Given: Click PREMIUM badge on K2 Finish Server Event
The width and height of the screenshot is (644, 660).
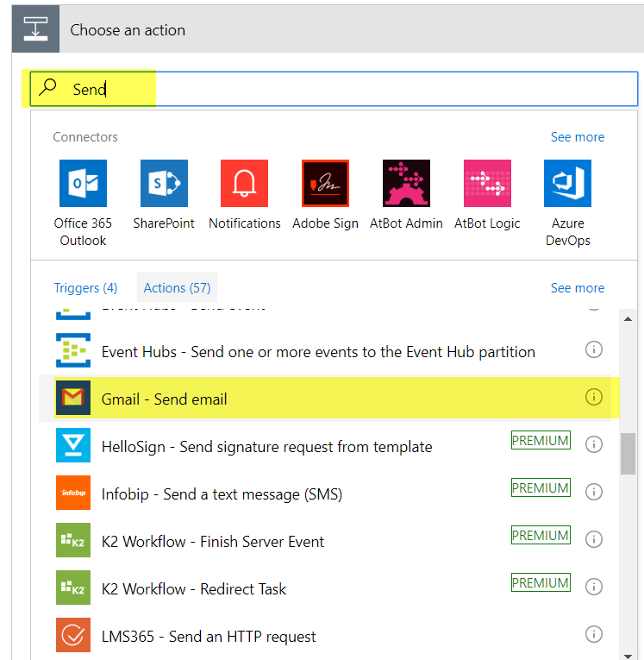Looking at the screenshot, I should pos(541,535).
